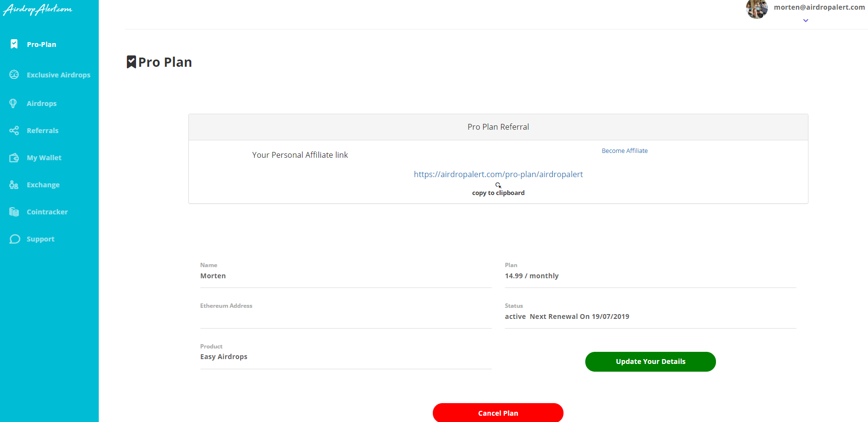Open Exclusive Airdrops menu item
The image size is (868, 422).
click(59, 75)
